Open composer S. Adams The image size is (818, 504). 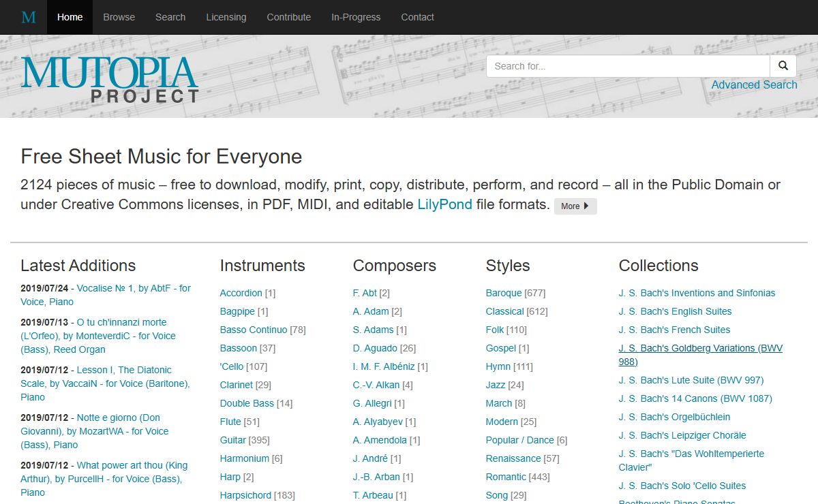point(373,330)
